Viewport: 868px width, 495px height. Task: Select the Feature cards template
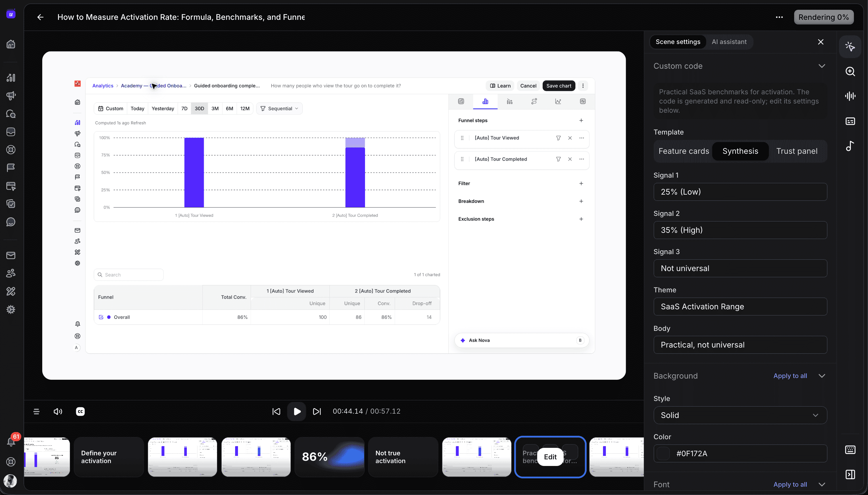click(x=684, y=151)
